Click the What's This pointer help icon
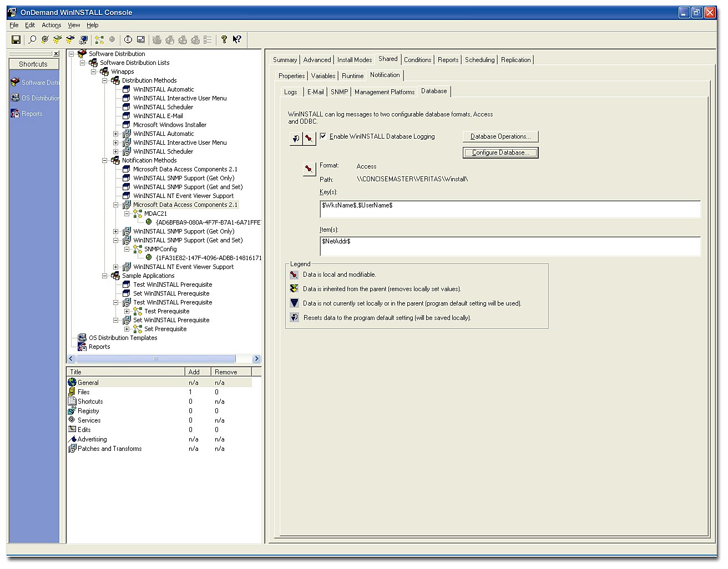The width and height of the screenshot is (728, 569). (x=237, y=39)
